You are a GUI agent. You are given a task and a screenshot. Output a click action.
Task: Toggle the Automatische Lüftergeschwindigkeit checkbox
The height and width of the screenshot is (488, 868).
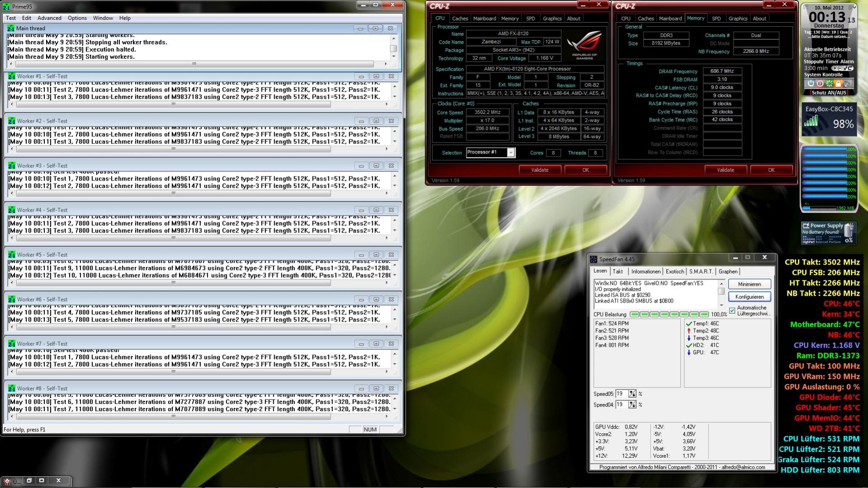coord(732,310)
